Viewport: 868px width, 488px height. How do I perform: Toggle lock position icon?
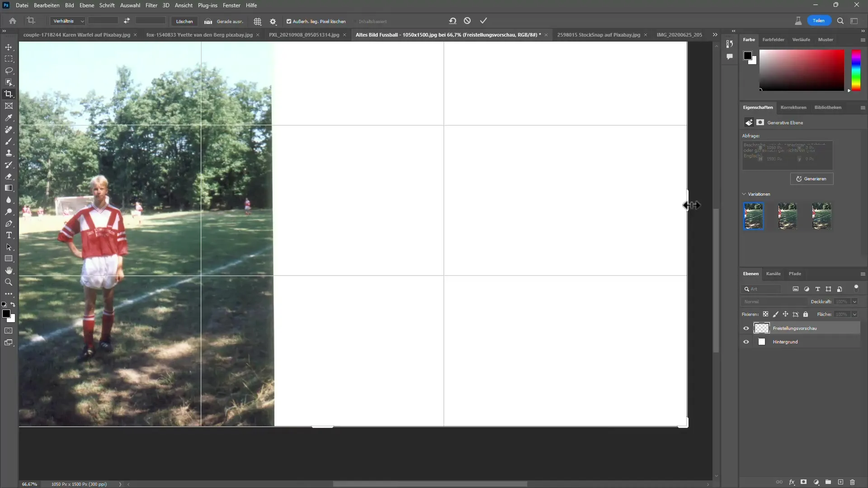click(x=786, y=314)
